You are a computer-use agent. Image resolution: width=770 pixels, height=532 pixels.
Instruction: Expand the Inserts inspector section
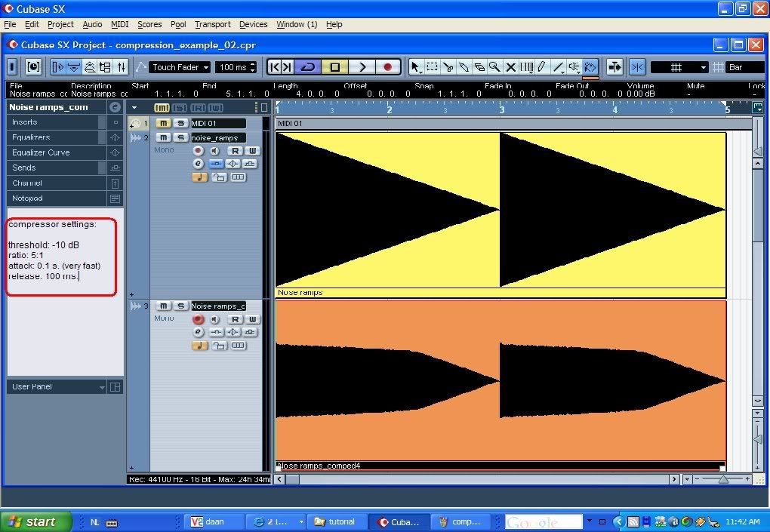pos(57,122)
